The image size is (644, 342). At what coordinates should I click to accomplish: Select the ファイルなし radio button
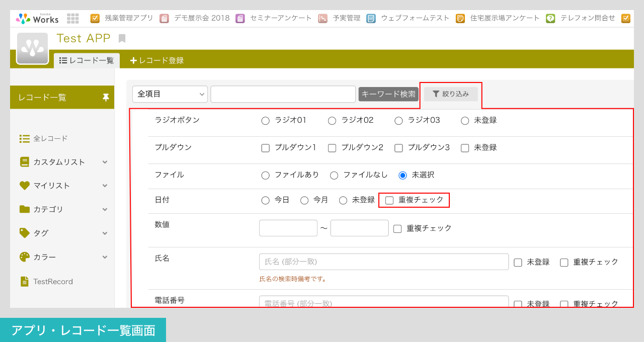coord(334,175)
